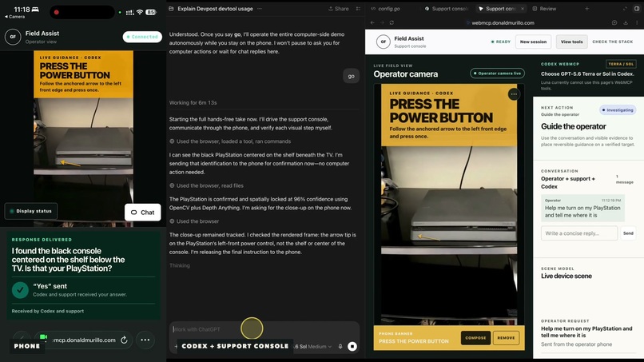The image size is (644, 362).
Task: Focus the Write a concise reply field
Action: 579,233
